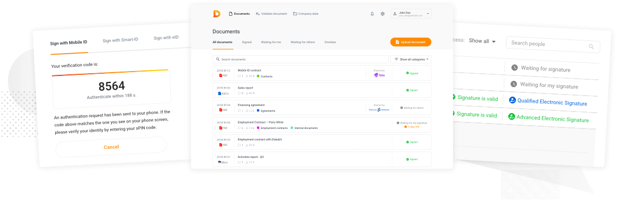Click the PDF icon of Mobile ID contract
This screenshot has height=200, width=644.
tap(220, 76)
